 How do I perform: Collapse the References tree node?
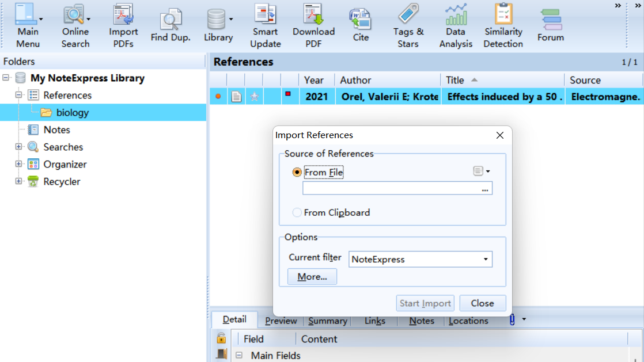coord(18,95)
